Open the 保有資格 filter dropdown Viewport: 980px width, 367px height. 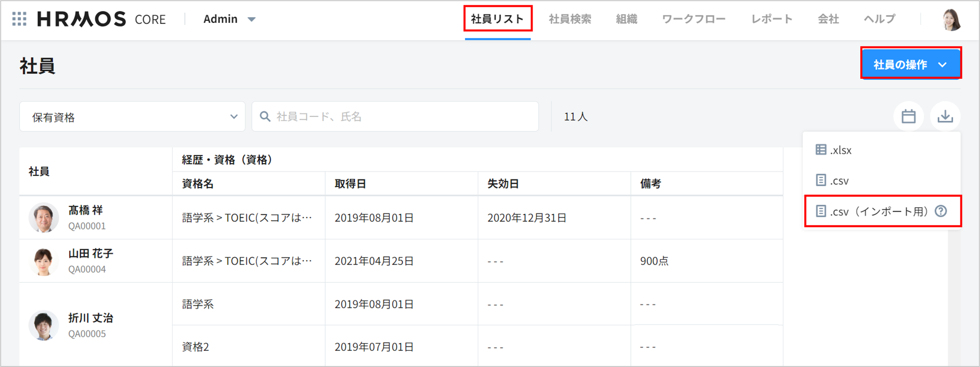click(x=132, y=117)
